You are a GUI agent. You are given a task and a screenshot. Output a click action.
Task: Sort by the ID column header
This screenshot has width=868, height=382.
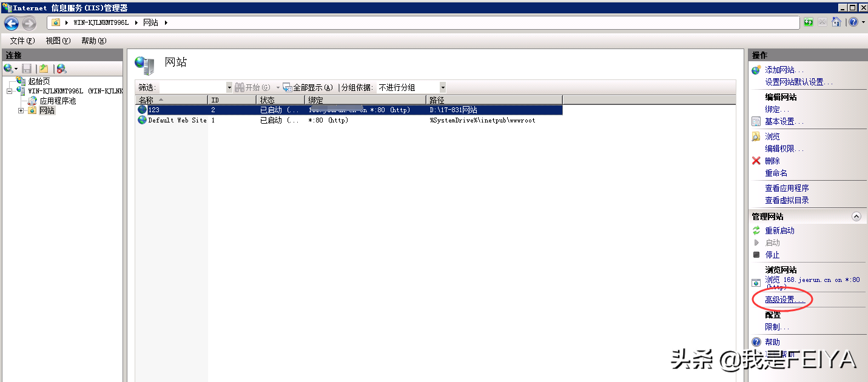tap(232, 99)
